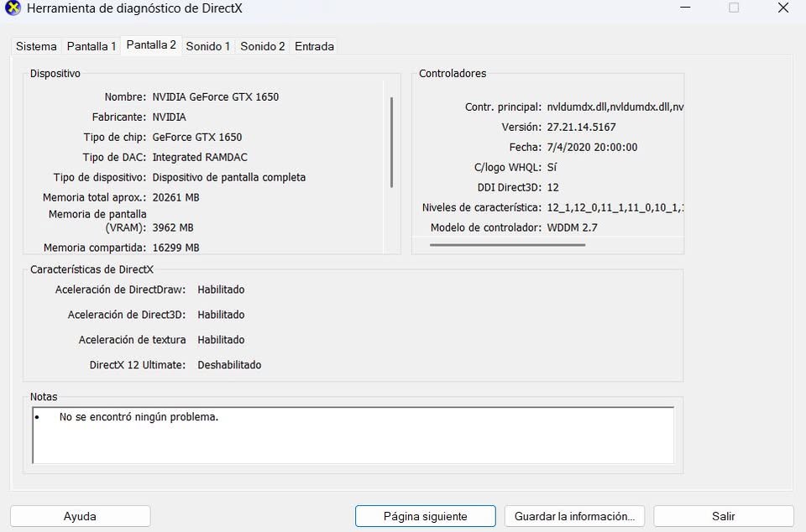Viewport: 806px width, 532px height.
Task: Click the DirectX 12 Ultimate label
Action: [137, 365]
